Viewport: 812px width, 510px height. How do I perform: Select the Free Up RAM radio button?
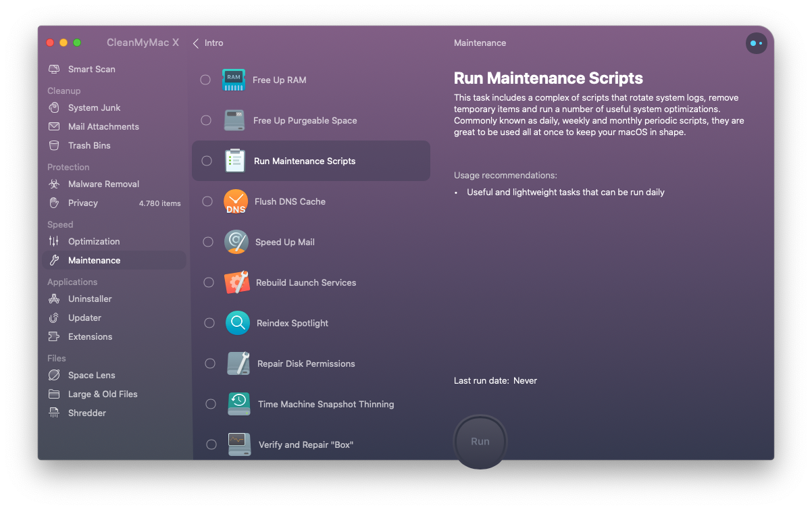(x=205, y=80)
